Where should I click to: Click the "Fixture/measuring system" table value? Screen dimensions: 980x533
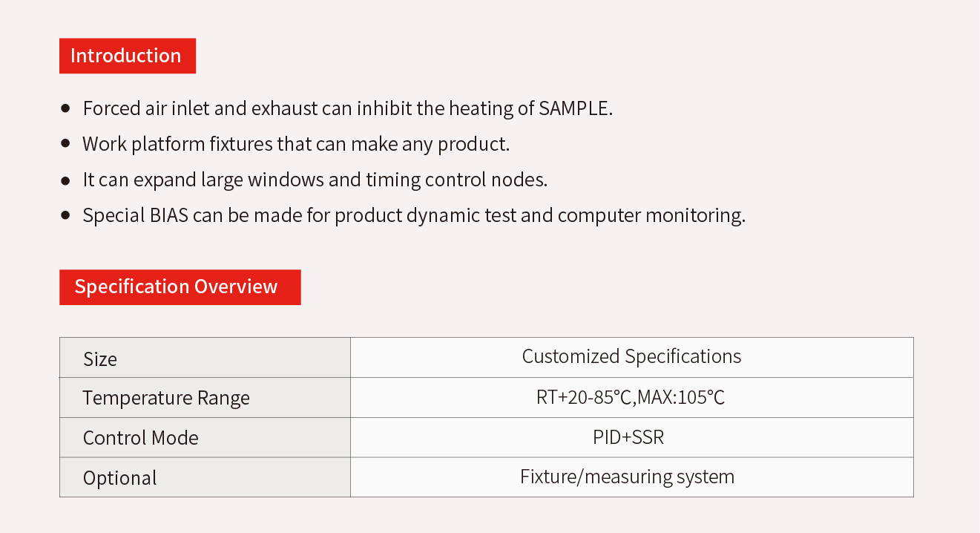[x=627, y=476]
